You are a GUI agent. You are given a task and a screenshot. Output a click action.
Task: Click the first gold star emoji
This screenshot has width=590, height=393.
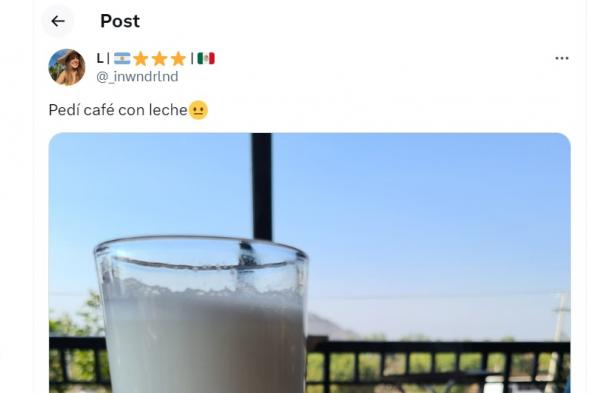(141, 59)
